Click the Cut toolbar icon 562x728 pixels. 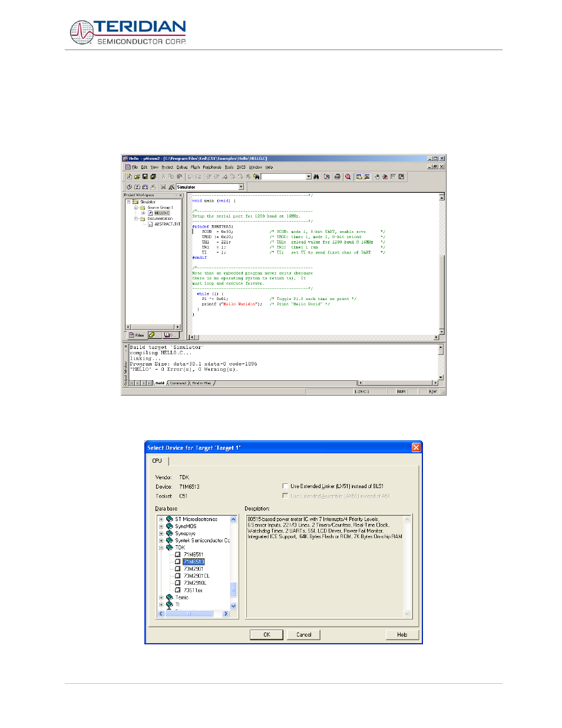(x=164, y=177)
